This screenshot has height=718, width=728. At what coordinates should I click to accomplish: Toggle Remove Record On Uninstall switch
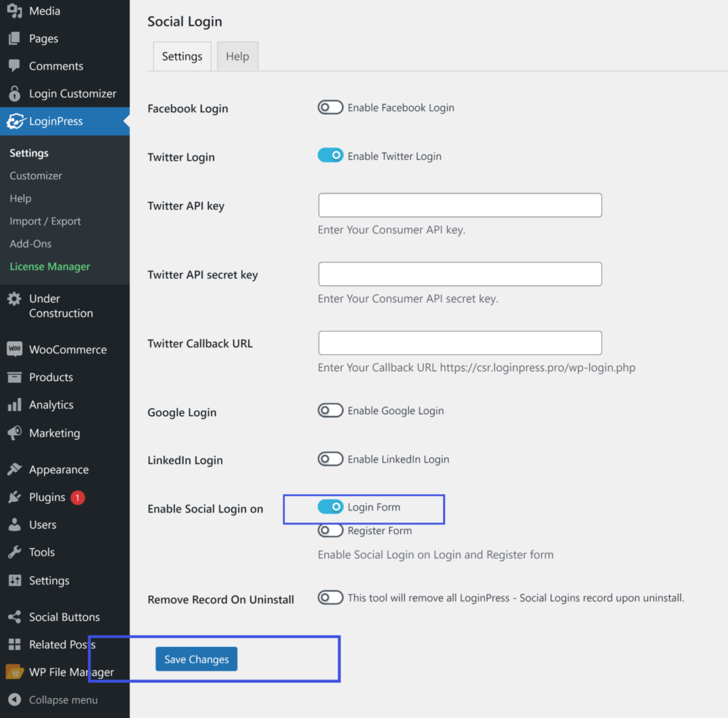tap(330, 597)
